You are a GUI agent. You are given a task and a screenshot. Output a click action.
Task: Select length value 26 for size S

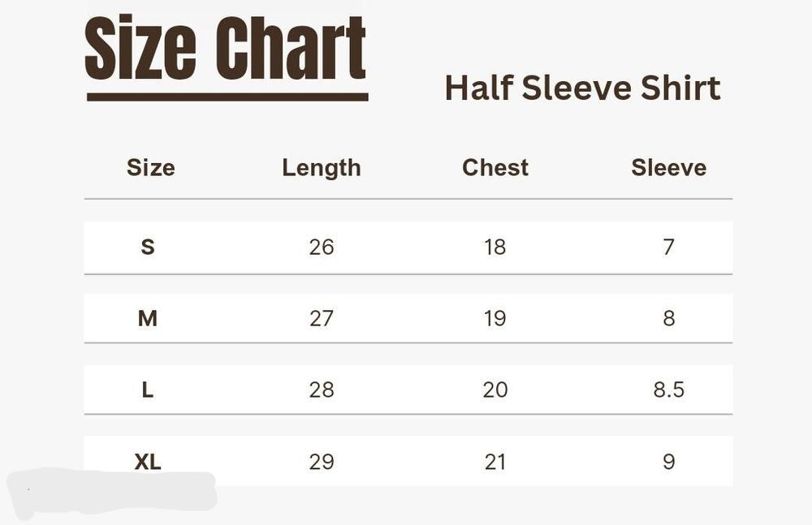(322, 247)
